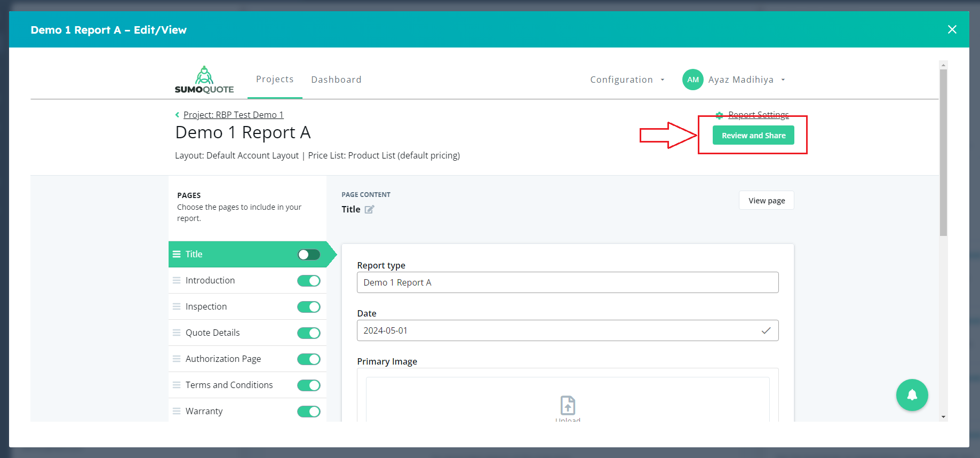Image resolution: width=980 pixels, height=458 pixels.
Task: Toggle off the Quote Details page
Action: pos(309,333)
